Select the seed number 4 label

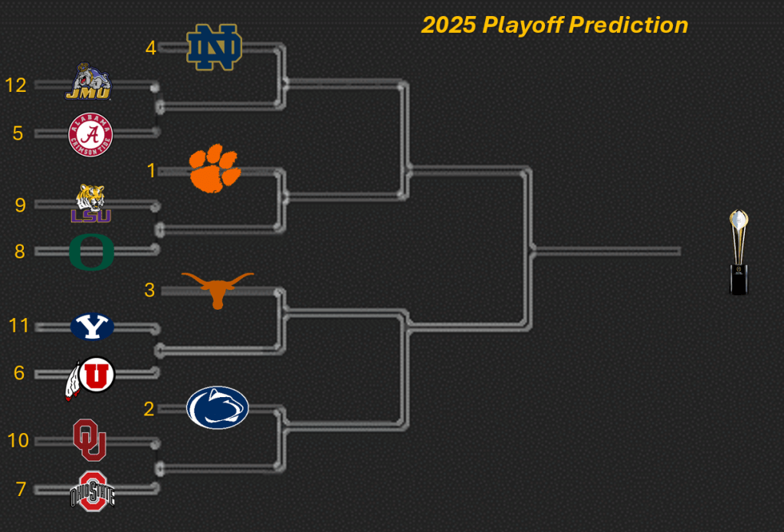(x=151, y=48)
